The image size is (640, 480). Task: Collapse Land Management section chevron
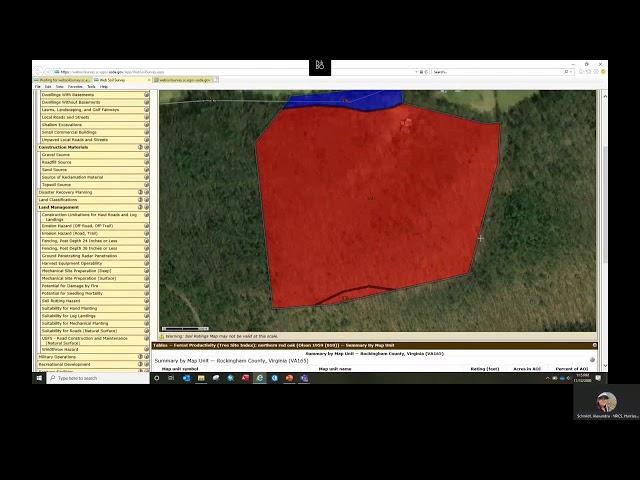pyautogui.click(x=147, y=207)
